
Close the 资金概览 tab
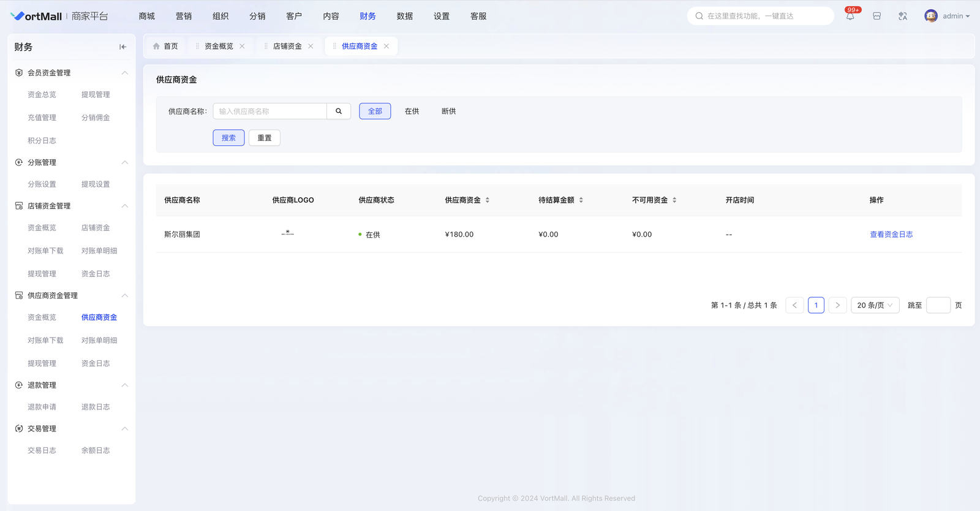click(x=243, y=47)
